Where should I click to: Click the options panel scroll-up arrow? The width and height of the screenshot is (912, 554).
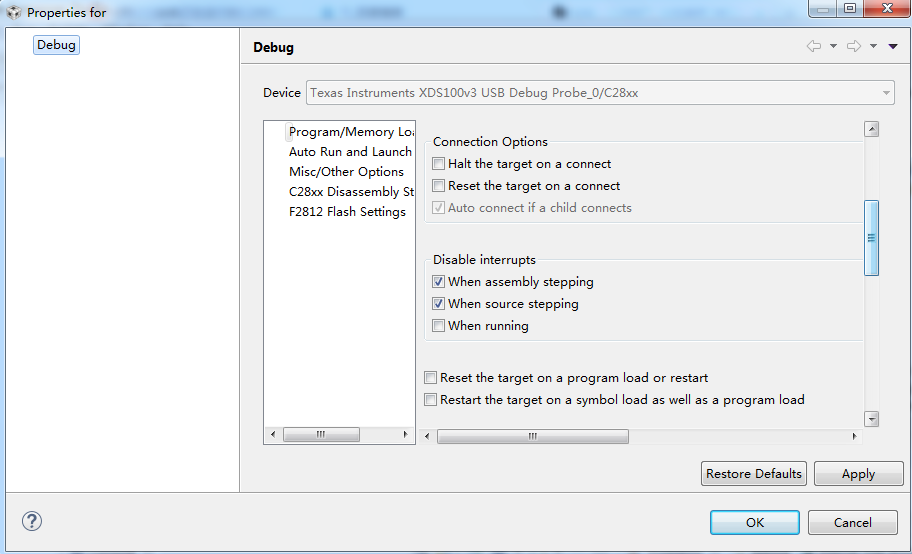pyautogui.click(x=871, y=129)
